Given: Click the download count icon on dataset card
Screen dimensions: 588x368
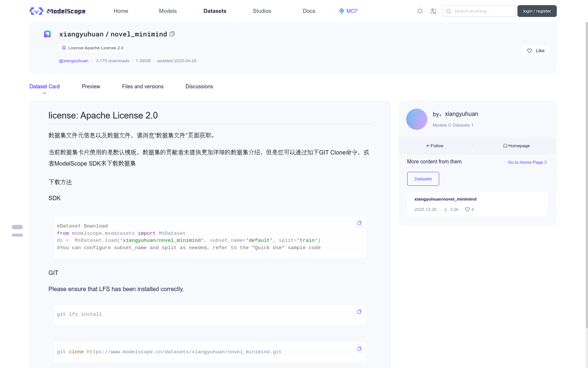Looking at the screenshot, I should pos(446,209).
